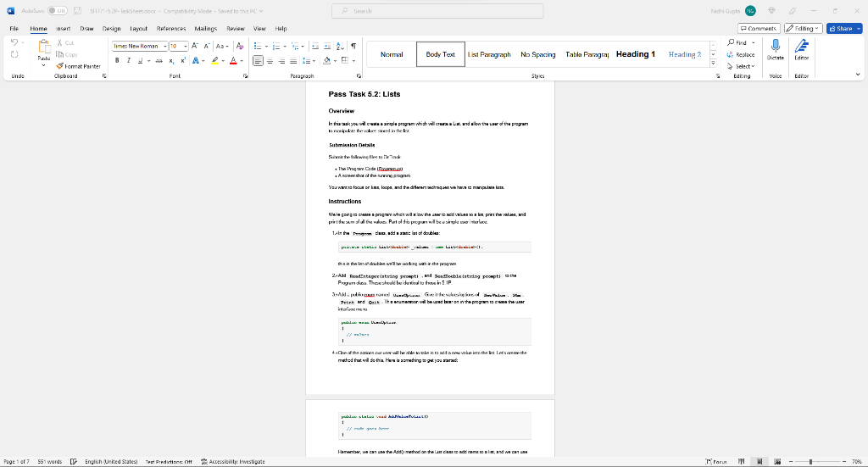Open the Select dropdown in Editing
The height and width of the screenshot is (467, 868).
[741, 66]
